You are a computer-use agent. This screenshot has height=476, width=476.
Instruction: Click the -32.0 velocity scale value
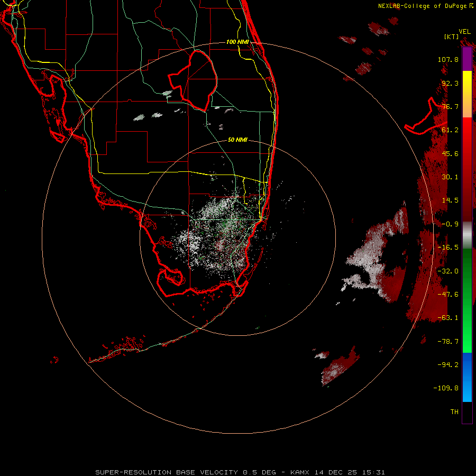448,271
